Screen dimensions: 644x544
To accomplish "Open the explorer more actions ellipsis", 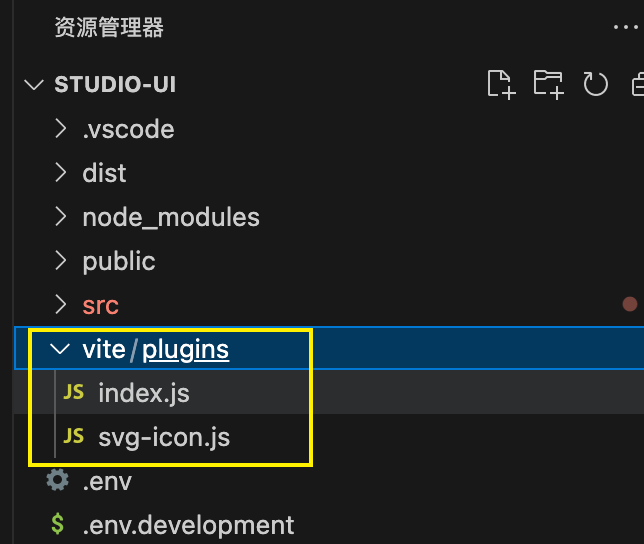I will 626,27.
